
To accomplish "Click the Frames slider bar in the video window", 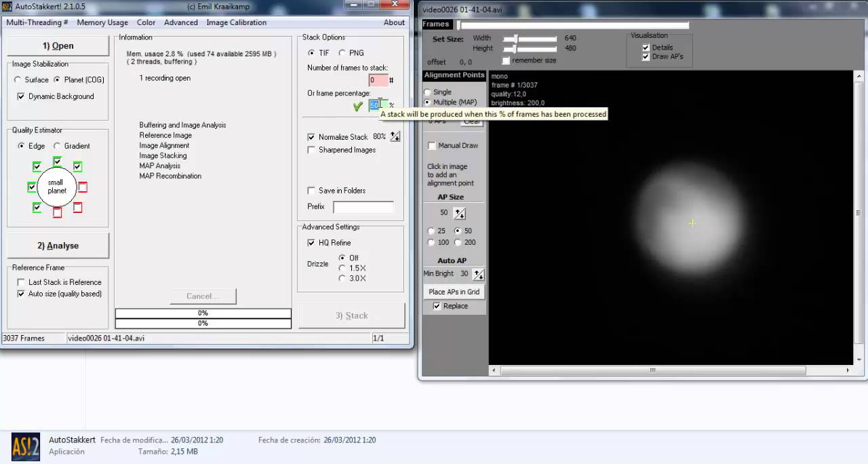I will pyautogui.click(x=573, y=25).
